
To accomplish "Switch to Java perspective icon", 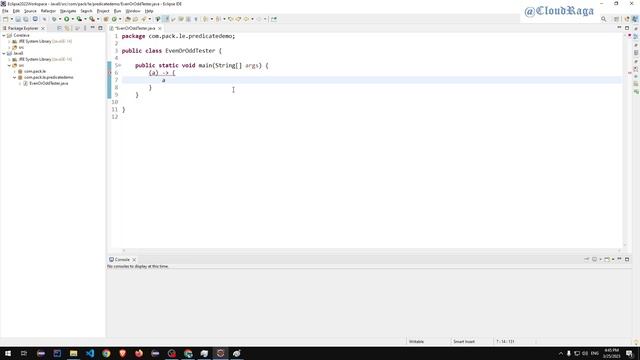I will point(635,19).
